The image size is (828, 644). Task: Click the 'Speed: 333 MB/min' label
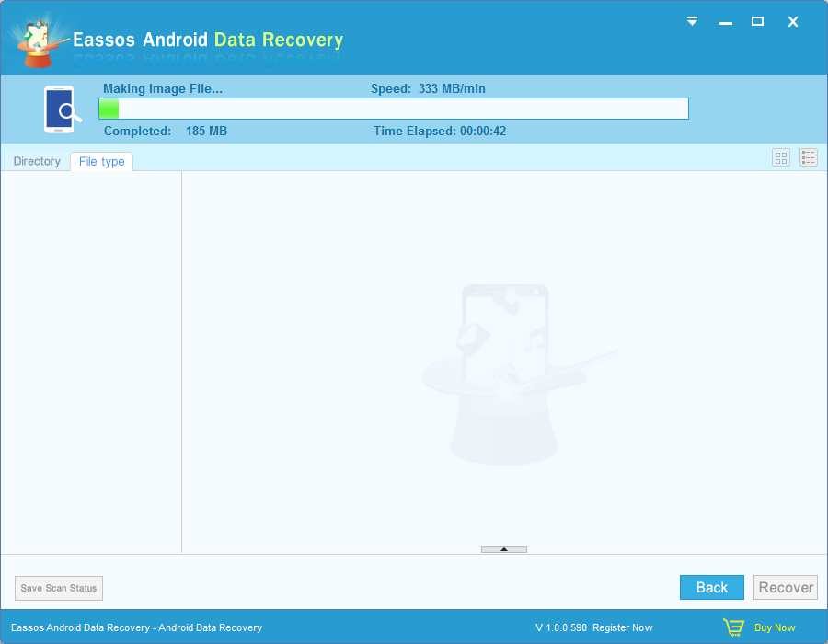coord(428,88)
